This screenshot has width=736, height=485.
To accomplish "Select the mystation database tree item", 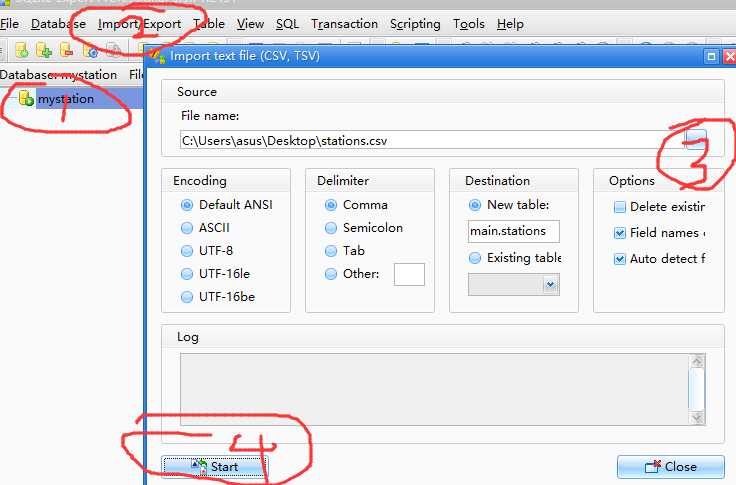I will (66, 99).
